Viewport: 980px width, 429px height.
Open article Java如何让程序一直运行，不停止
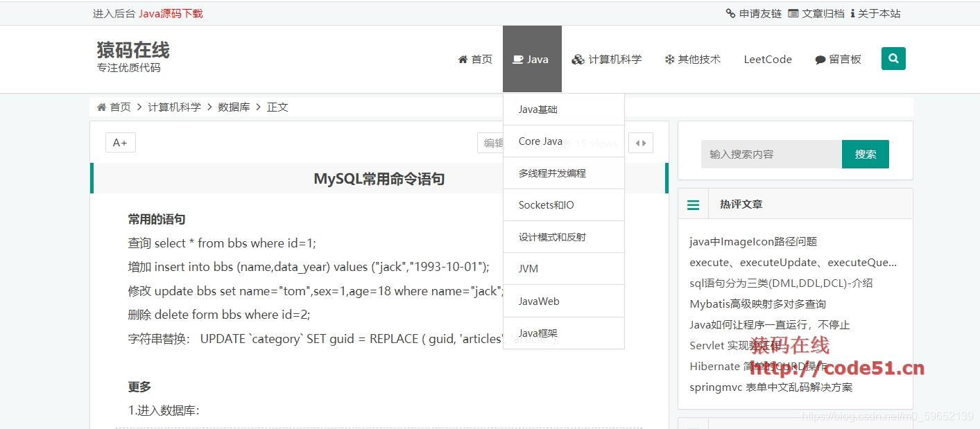pos(770,324)
